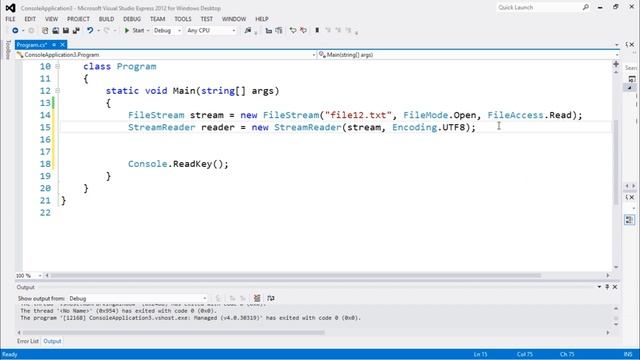Click the Console.ReadKey(); line of code
This screenshot has height=360, width=640.
click(x=178, y=164)
